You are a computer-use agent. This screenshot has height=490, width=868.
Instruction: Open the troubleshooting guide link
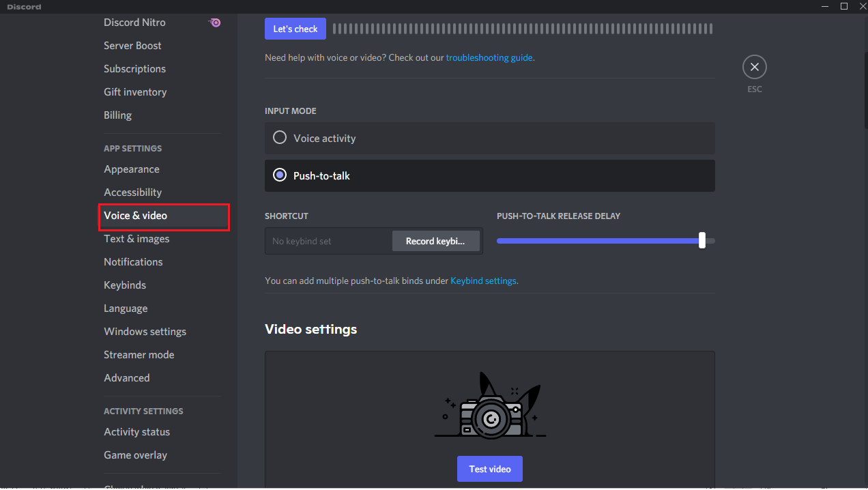click(489, 57)
